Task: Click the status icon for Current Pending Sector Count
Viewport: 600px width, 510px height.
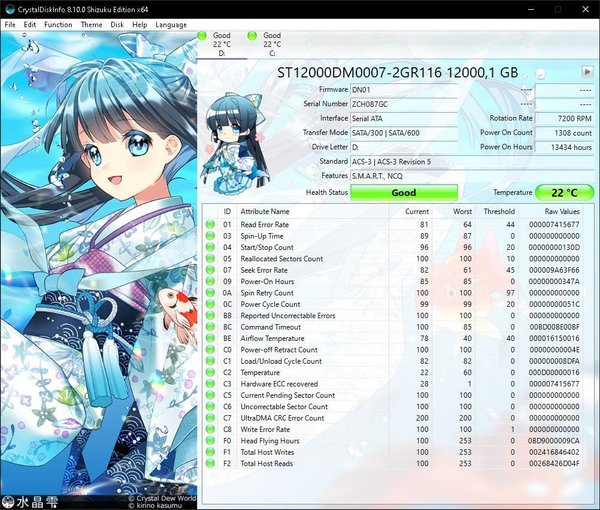Action: pyautogui.click(x=210, y=395)
